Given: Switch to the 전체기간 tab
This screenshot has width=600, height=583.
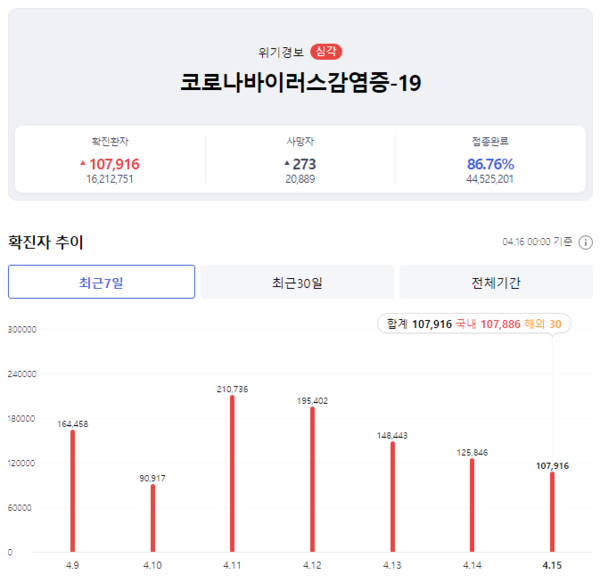Looking at the screenshot, I should click(496, 282).
